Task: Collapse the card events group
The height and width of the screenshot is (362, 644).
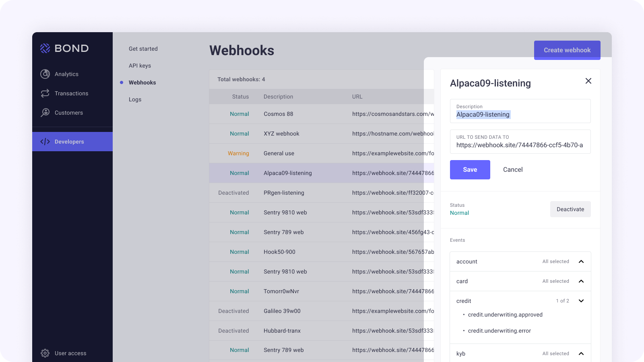Action: tap(581, 281)
